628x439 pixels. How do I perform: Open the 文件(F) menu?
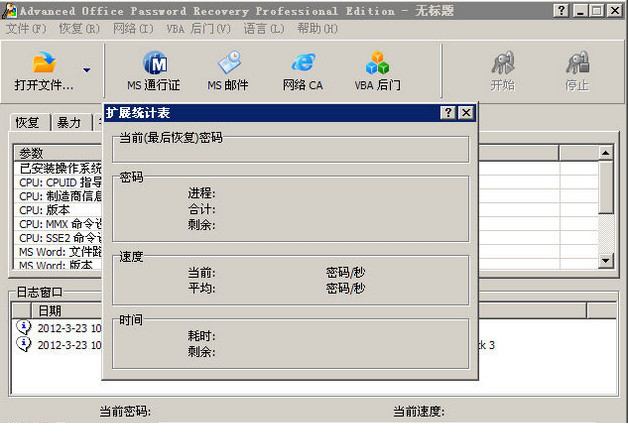tap(26, 29)
